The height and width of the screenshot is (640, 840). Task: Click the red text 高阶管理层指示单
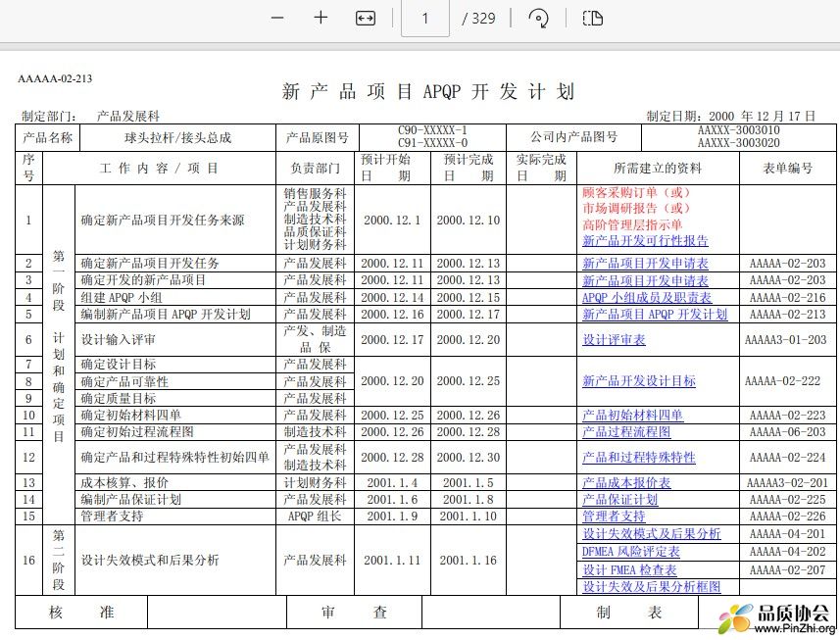[632, 225]
